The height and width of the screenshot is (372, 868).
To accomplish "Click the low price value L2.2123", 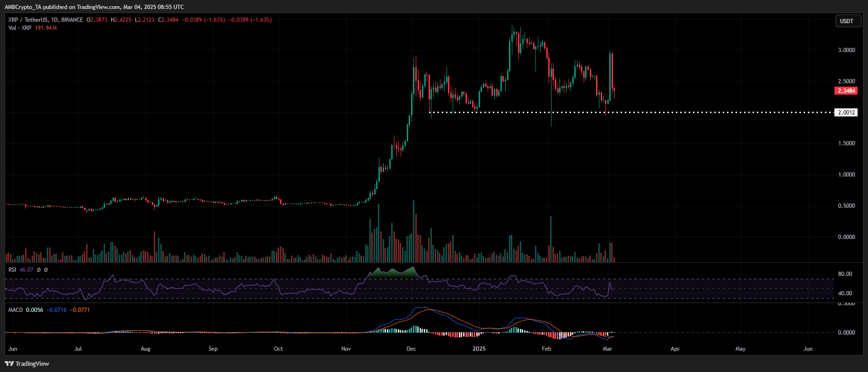I will tap(145, 20).
